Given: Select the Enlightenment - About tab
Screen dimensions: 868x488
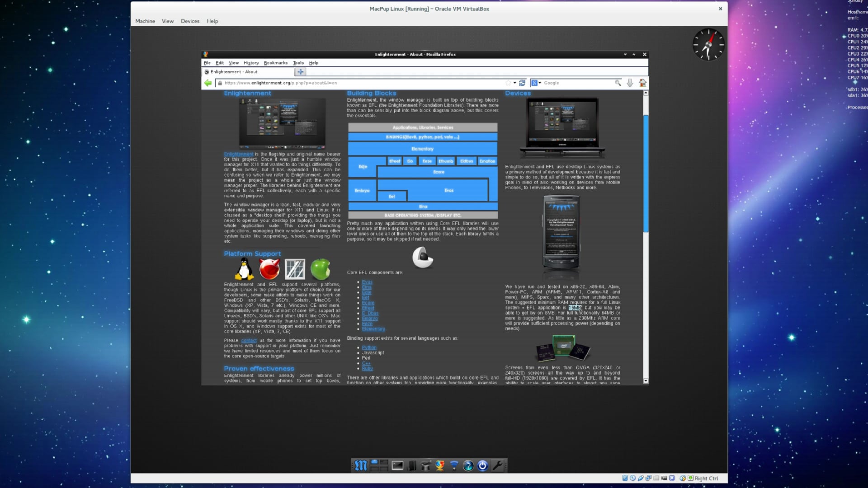Looking at the screenshot, I should [x=248, y=72].
